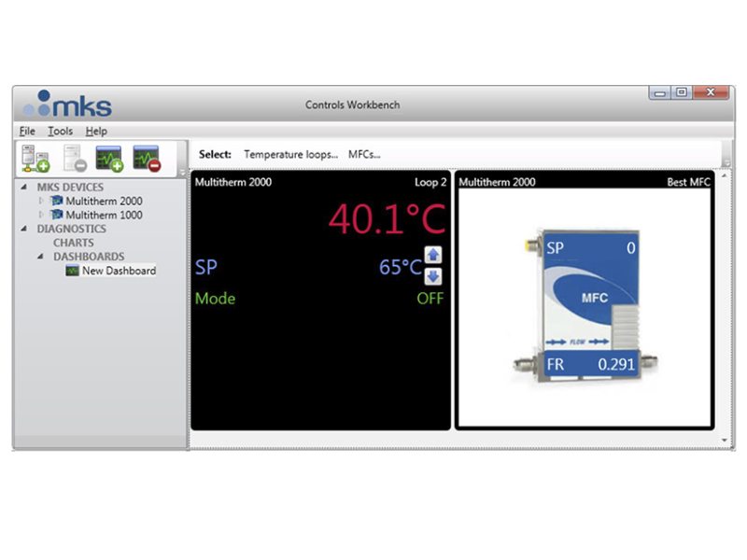Open the File menu
The height and width of the screenshot is (560, 747).
pos(27,131)
